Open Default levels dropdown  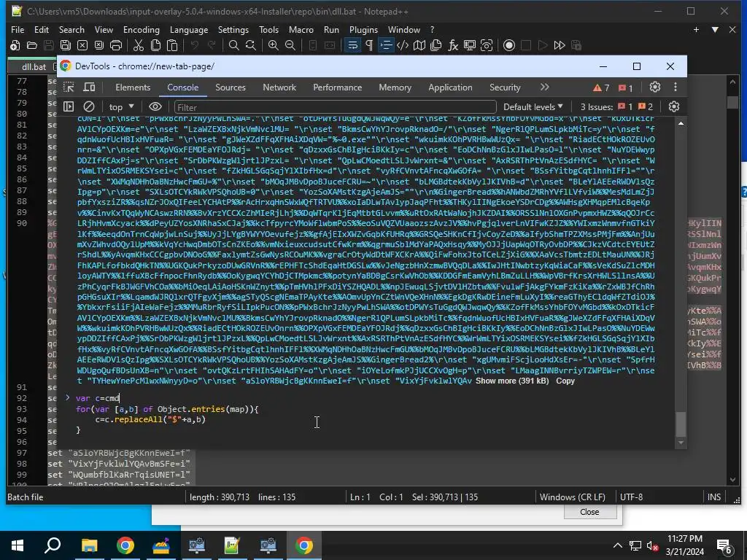pyautogui.click(x=533, y=106)
